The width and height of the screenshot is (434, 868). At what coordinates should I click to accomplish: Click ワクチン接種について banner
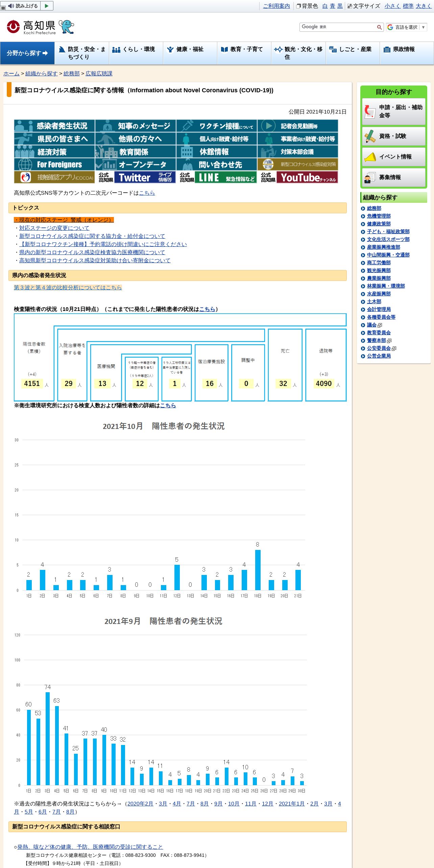tap(217, 126)
